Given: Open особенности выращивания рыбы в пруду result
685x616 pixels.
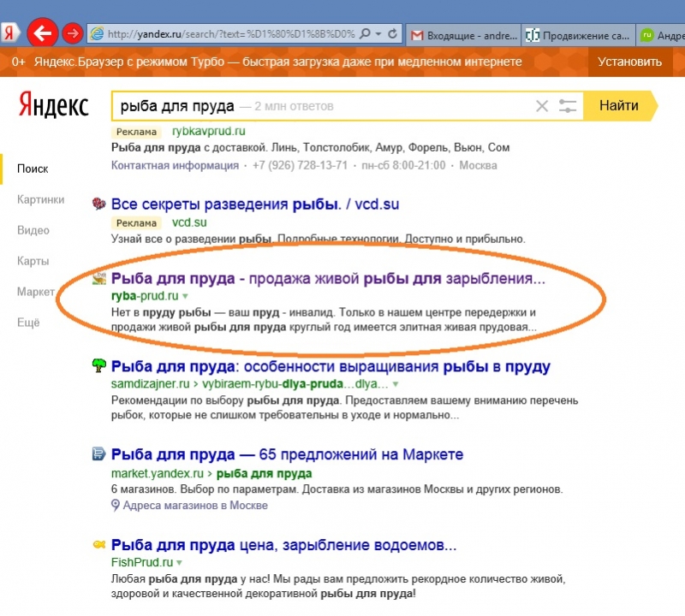Looking at the screenshot, I should pyautogui.click(x=331, y=366).
